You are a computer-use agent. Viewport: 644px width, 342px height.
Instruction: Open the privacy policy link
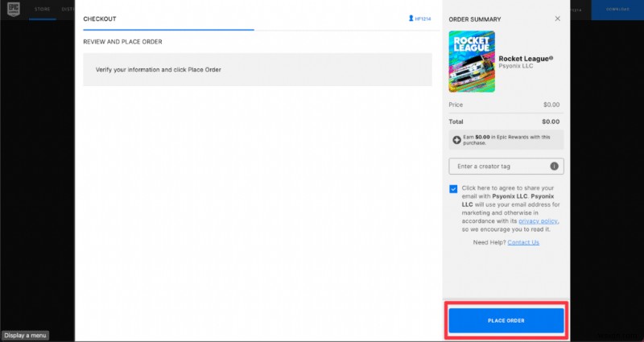tap(538, 220)
